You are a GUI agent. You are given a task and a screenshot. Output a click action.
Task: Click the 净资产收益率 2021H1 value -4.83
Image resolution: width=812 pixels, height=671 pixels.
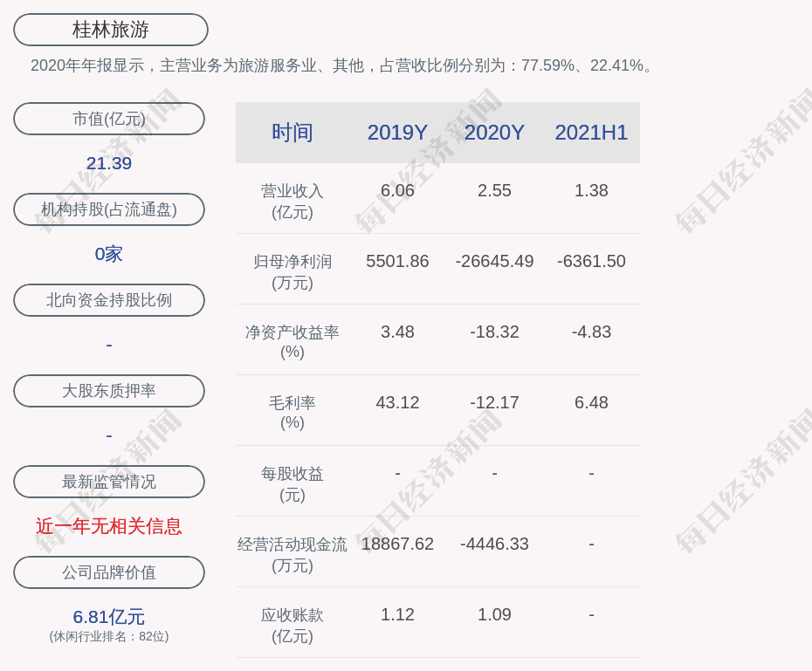591,332
